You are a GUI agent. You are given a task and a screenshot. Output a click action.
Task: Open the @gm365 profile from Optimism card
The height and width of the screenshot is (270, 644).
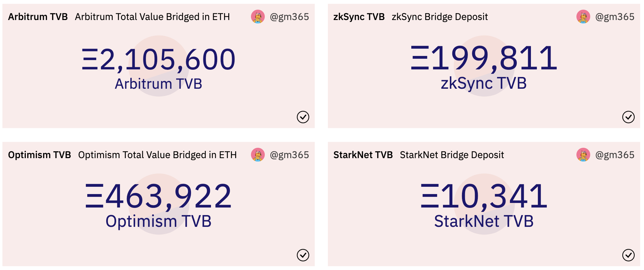click(x=289, y=155)
